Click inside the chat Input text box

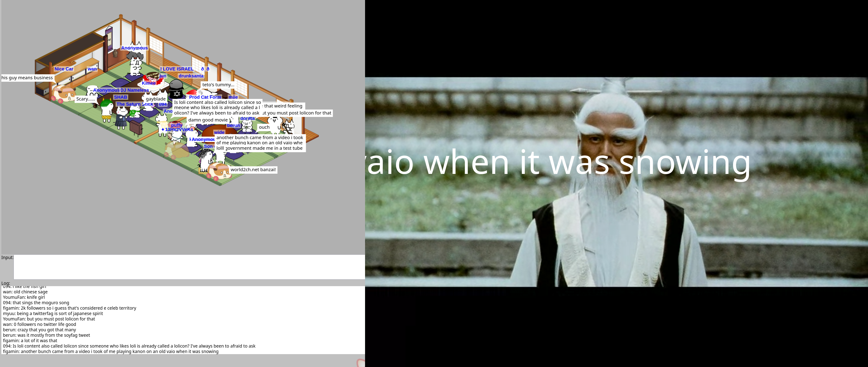coord(189,267)
